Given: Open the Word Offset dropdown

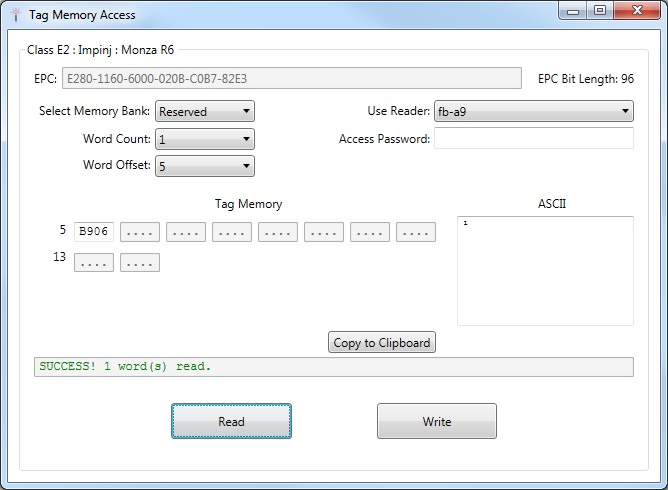Looking at the screenshot, I should pos(205,166).
